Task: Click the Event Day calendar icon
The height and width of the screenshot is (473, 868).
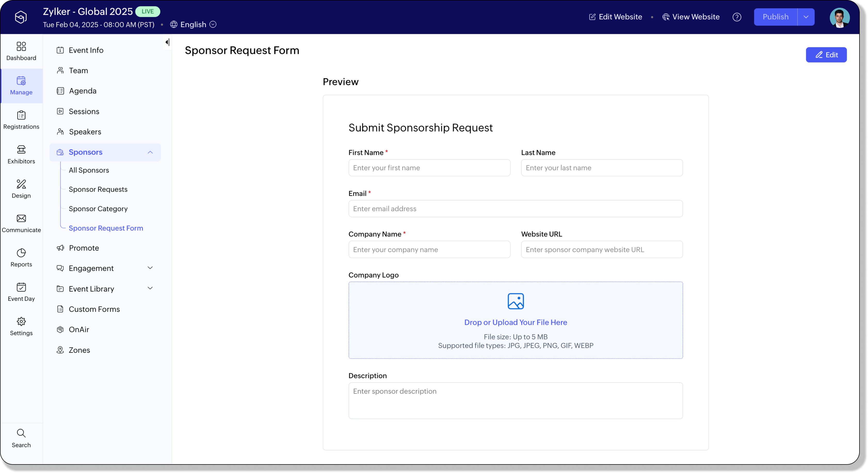Action: [x=21, y=287]
